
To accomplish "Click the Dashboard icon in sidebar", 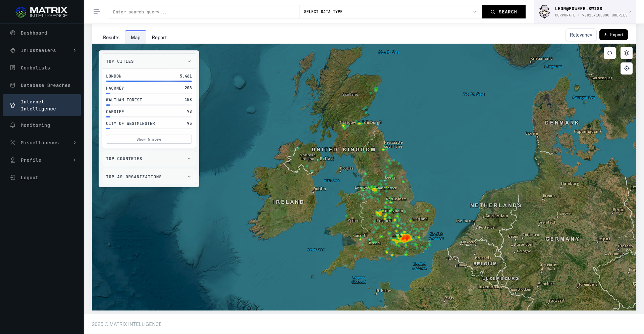I will click(x=13, y=33).
